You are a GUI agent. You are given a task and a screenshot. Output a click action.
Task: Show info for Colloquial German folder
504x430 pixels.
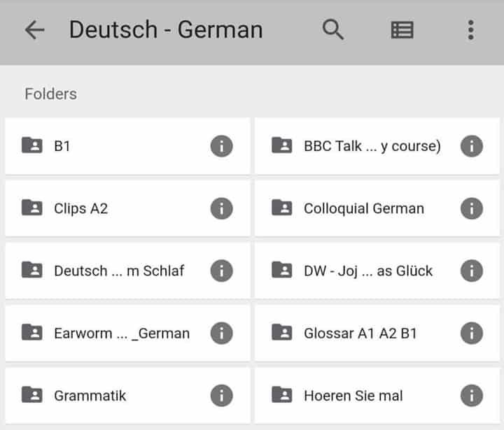point(471,208)
